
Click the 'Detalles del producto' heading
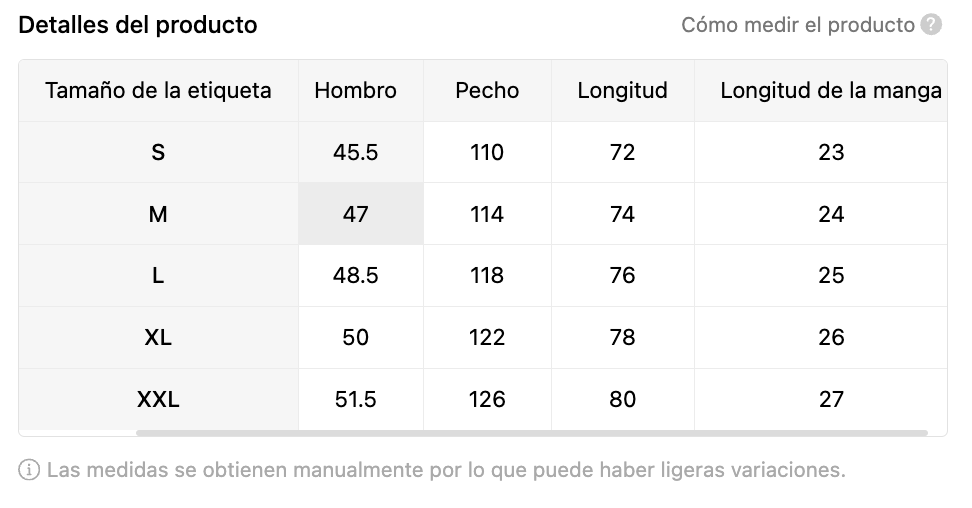click(x=138, y=25)
